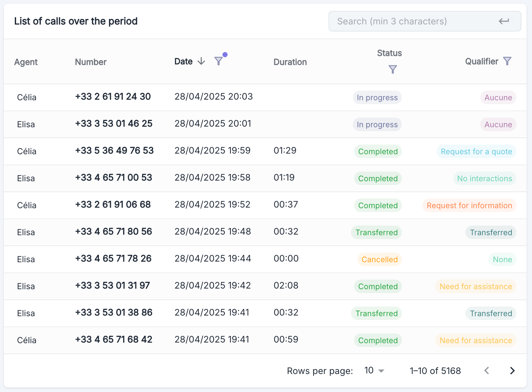This screenshot has width=532, height=392.
Task: Click Completed status on 19:59 call
Action: click(378, 151)
